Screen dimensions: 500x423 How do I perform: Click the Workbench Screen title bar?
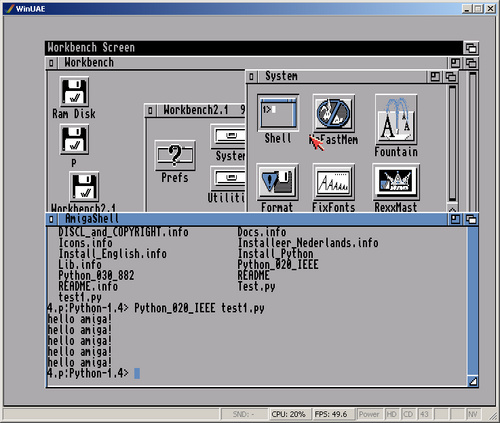(x=254, y=48)
